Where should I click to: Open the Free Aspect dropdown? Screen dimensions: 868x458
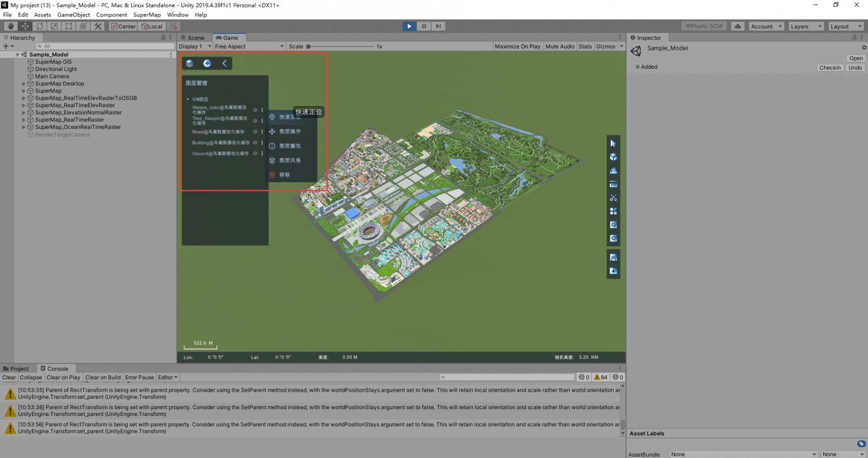click(x=249, y=46)
